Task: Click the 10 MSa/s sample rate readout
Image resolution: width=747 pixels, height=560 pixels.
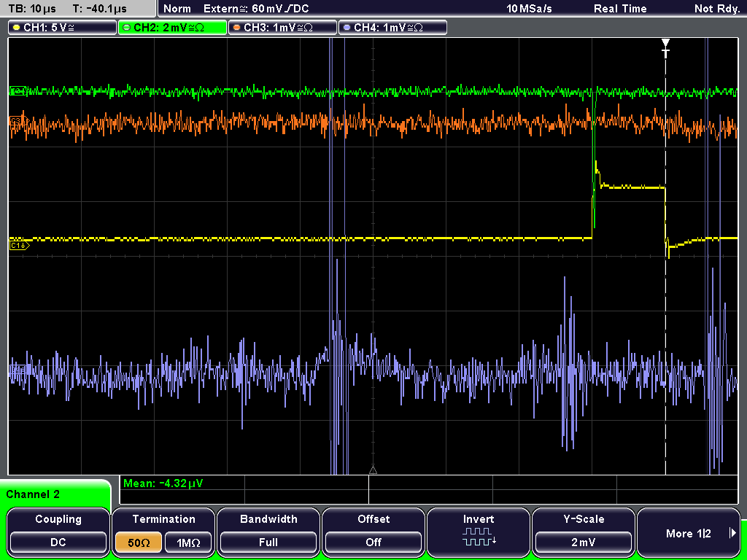Action: tap(529, 9)
